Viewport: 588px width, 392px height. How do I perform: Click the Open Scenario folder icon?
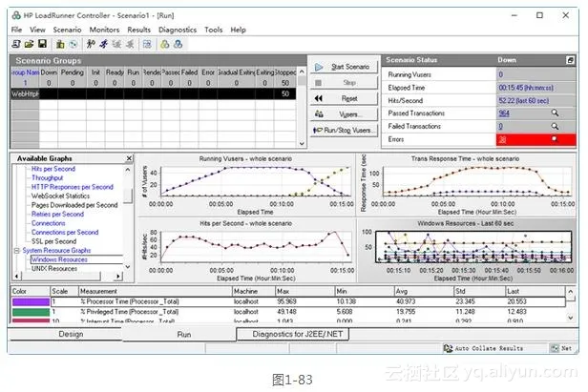coord(29,44)
